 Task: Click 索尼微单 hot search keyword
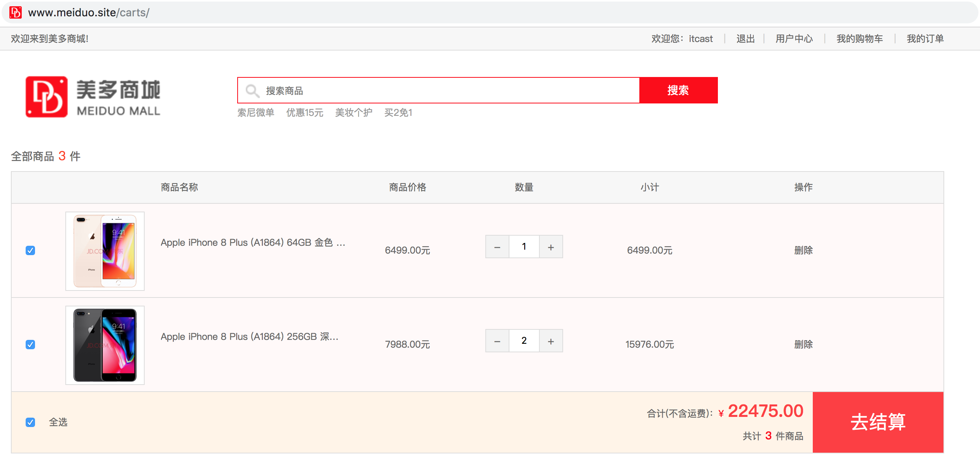click(x=256, y=113)
